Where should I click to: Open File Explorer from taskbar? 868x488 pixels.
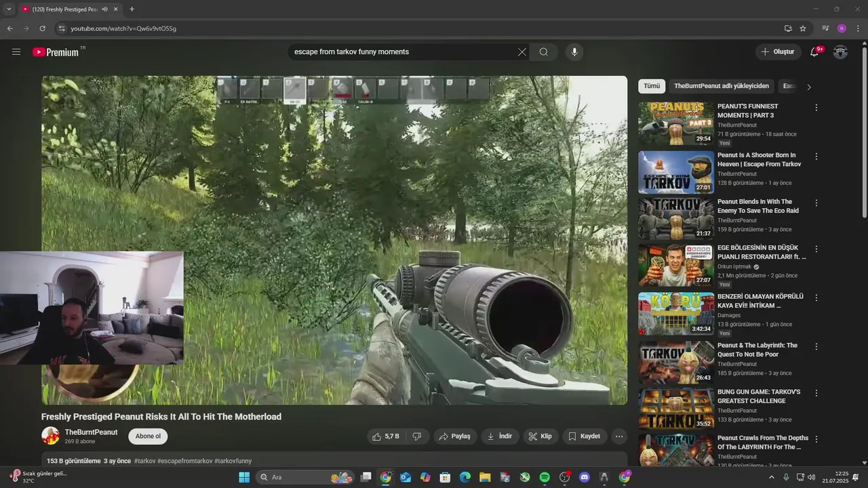point(485,477)
